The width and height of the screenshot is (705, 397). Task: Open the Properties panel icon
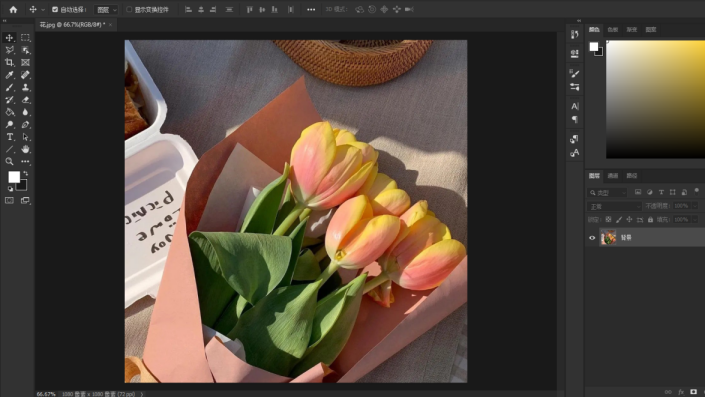(575, 54)
